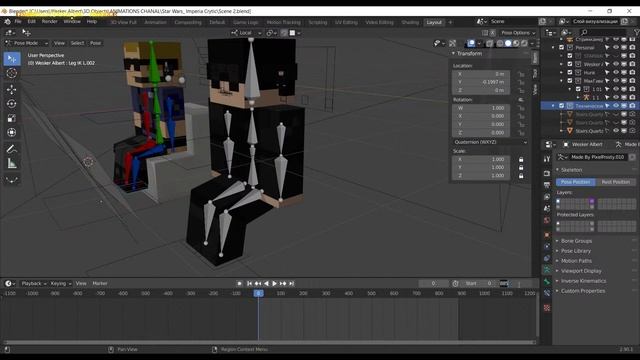Open the Pose Options dropdown
640x360 pixels.
tap(518, 33)
